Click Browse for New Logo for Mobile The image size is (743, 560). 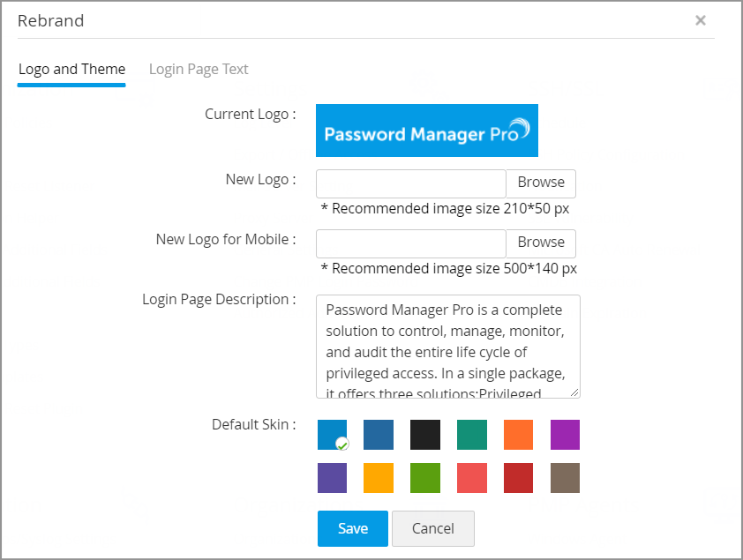(x=541, y=243)
